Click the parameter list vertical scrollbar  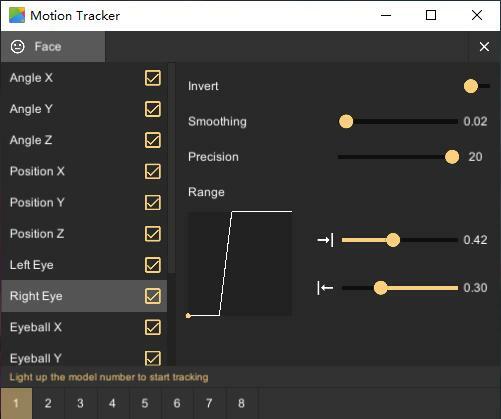tap(172, 168)
